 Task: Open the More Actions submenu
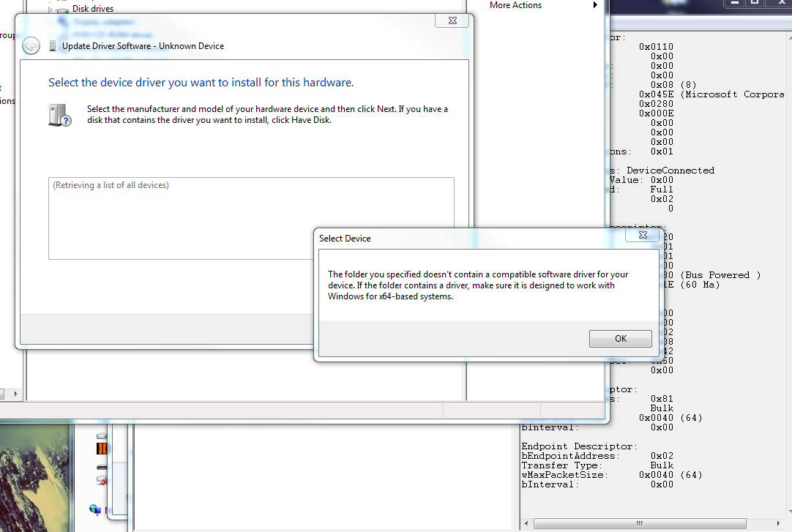coord(543,5)
